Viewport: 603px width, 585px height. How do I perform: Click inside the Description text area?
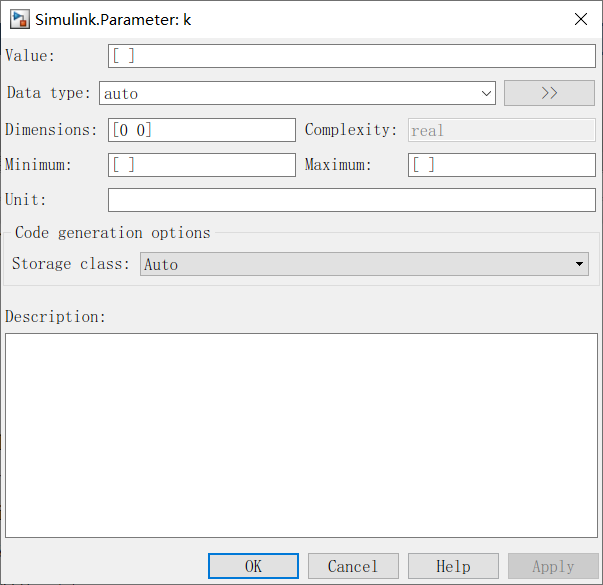(x=301, y=435)
